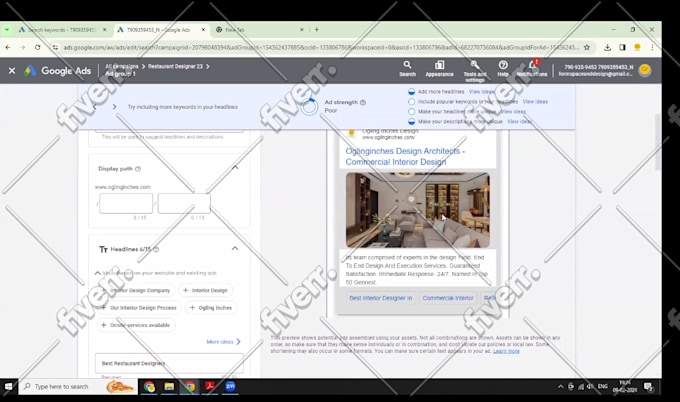Add Onsite services available headline idea
This screenshot has width=680, height=402.
click(136, 325)
